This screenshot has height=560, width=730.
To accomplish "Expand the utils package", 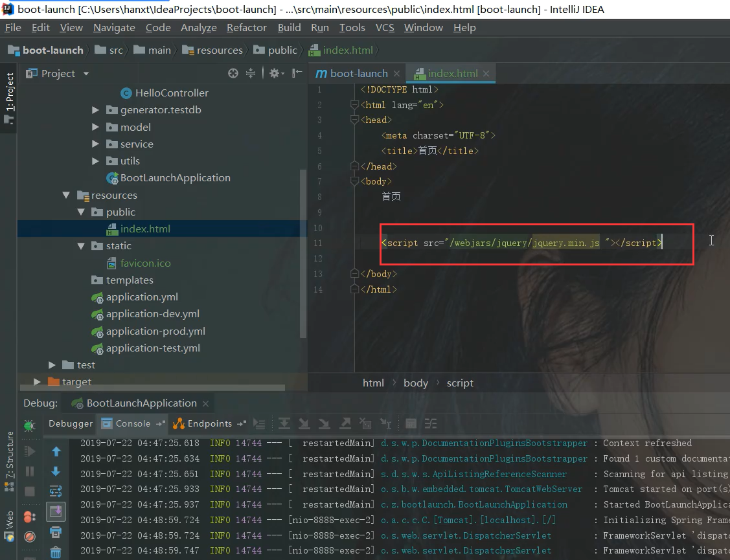I will click(95, 161).
